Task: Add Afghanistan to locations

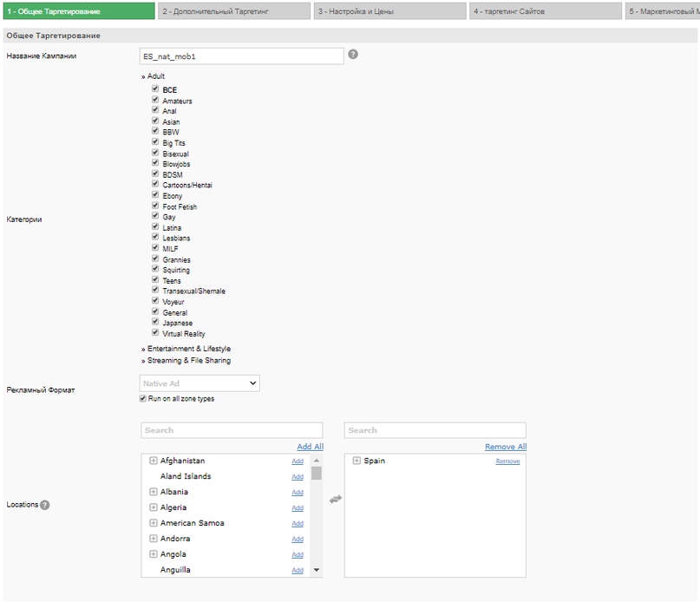Action: tap(298, 461)
